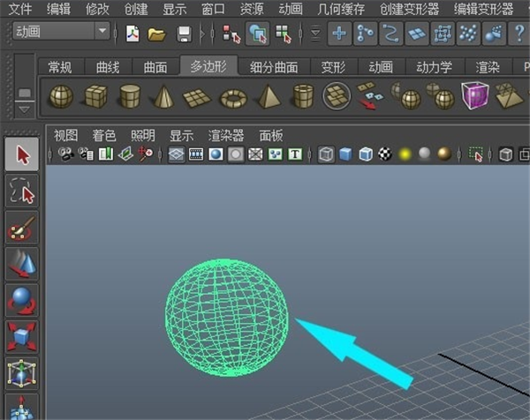530x420 pixels.
Task: Toggle wireframe display in viewport panel
Action: 327,154
